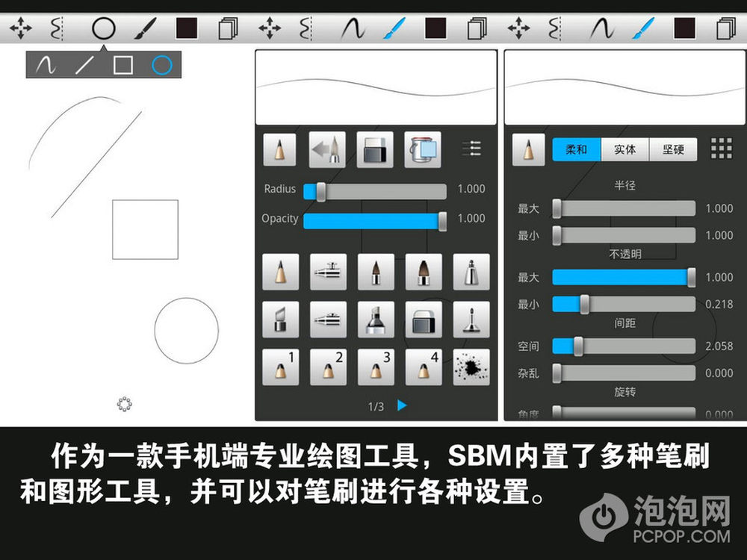Enable the 坚硬 brush type
This screenshot has height=560, width=747.
pyautogui.click(x=673, y=149)
